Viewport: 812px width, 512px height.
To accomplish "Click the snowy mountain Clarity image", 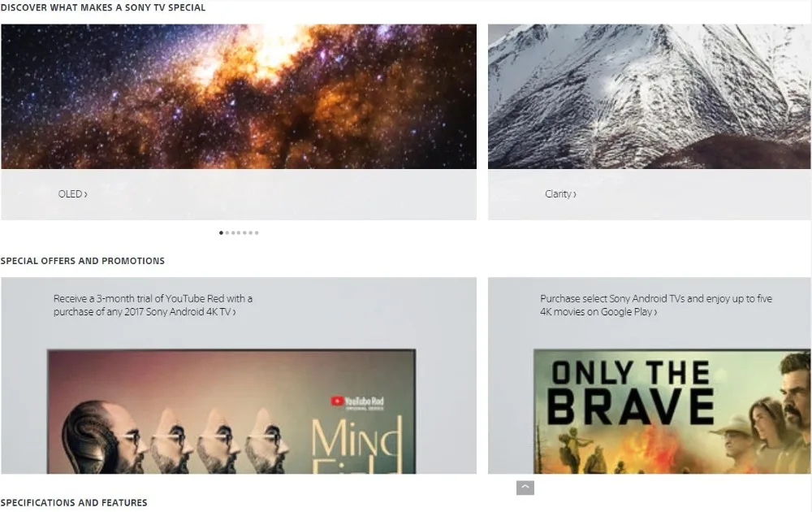I will pyautogui.click(x=650, y=97).
